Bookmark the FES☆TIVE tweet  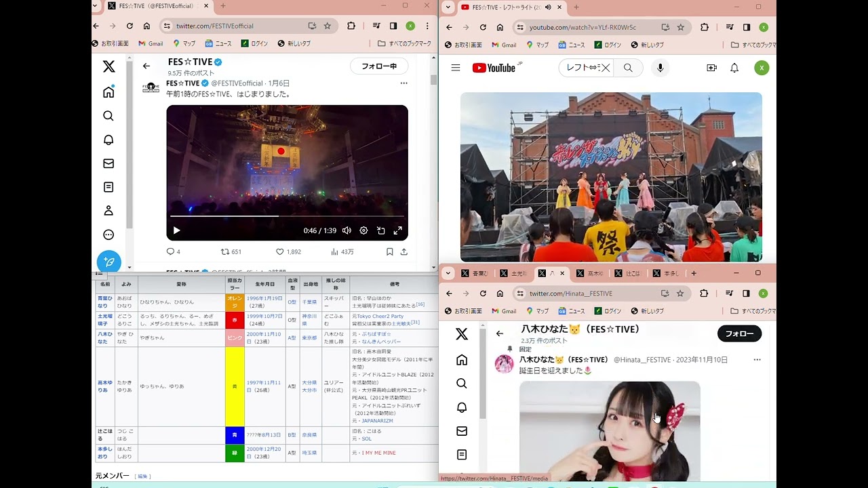point(389,251)
